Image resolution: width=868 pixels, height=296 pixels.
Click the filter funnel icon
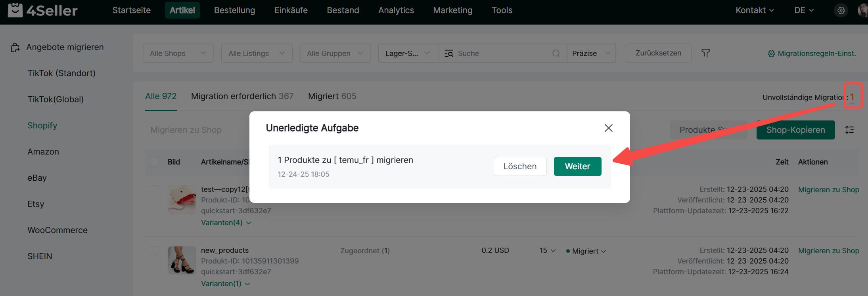point(705,53)
